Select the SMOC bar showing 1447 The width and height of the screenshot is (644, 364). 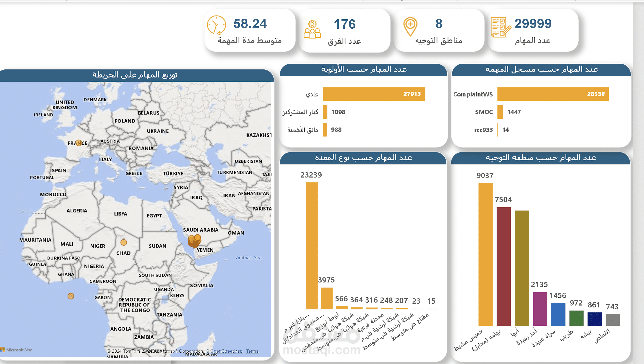(500, 112)
